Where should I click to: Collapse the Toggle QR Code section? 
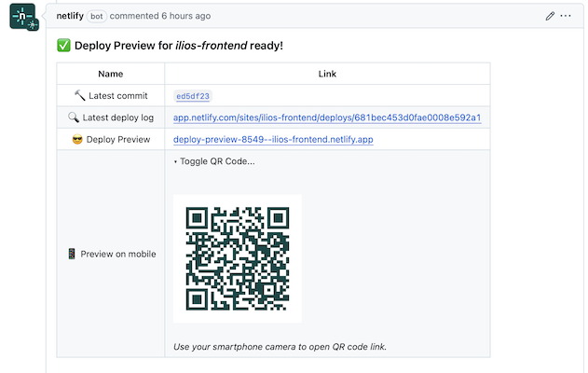pos(214,161)
